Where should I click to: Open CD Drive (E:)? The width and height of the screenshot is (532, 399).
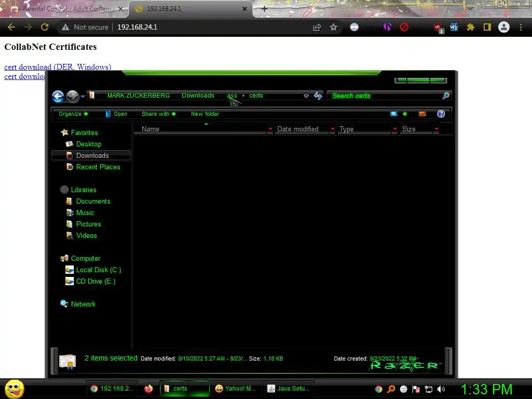tap(96, 282)
